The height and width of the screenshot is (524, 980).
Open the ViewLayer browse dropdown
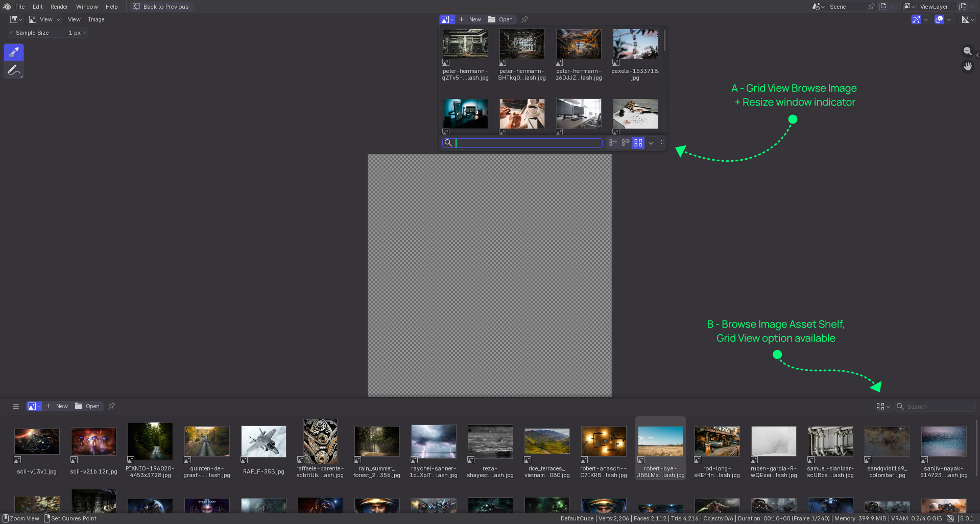coord(909,7)
